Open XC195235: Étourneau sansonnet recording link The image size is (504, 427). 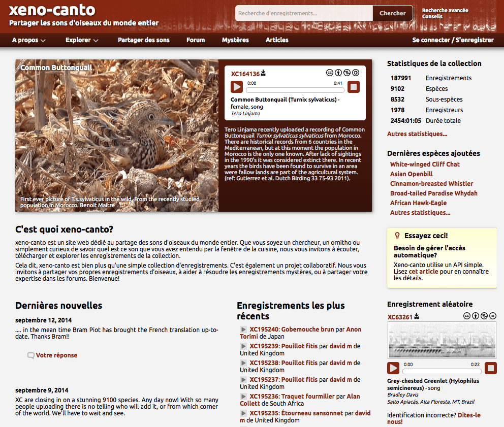point(296,413)
